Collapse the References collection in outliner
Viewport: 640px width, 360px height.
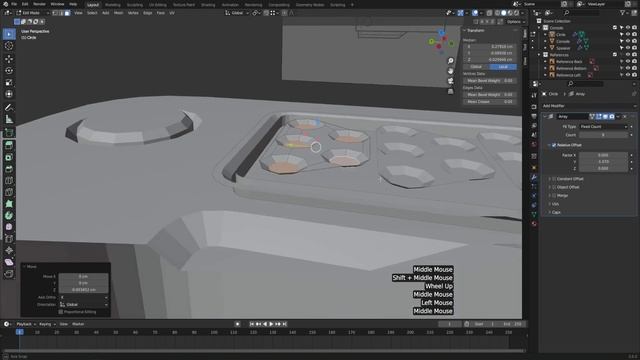point(540,55)
